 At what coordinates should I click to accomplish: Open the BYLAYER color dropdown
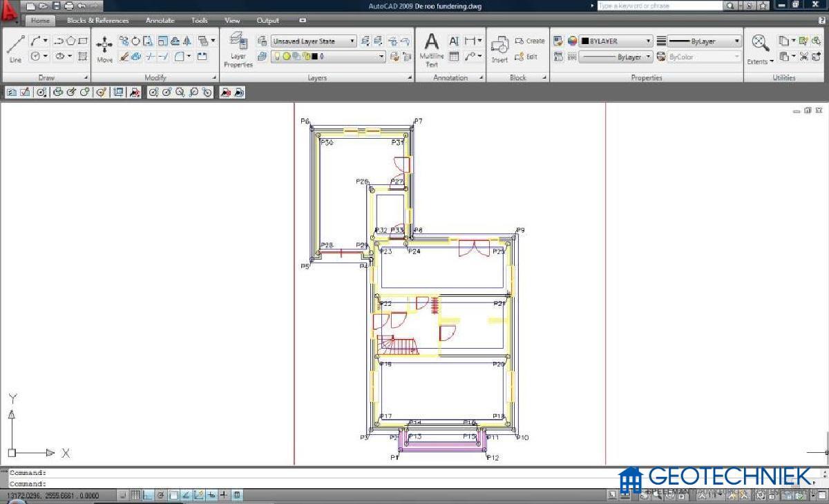click(616, 41)
